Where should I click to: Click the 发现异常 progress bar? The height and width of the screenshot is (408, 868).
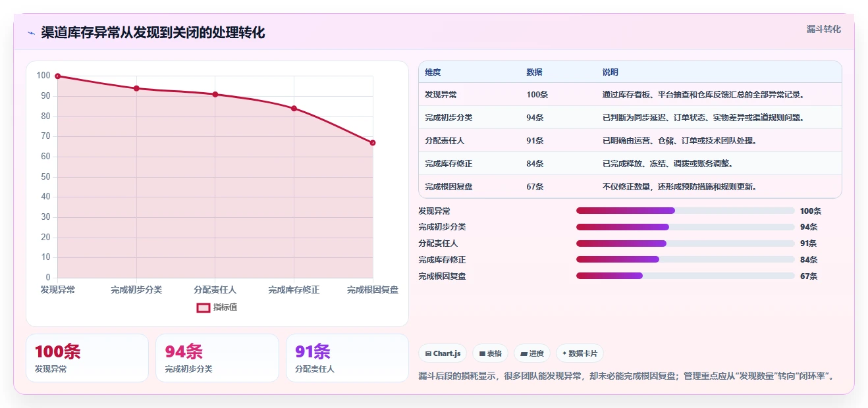[x=686, y=211]
